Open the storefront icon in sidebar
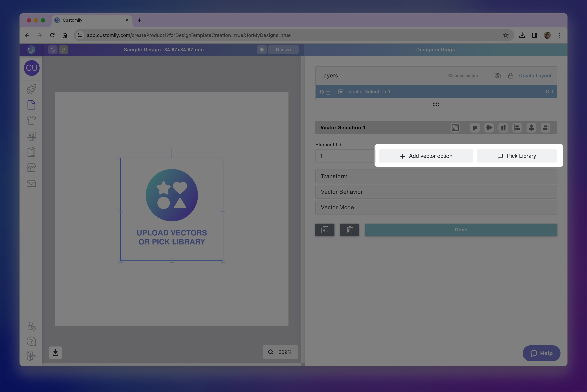Image resolution: width=587 pixels, height=392 pixels. pos(31,168)
